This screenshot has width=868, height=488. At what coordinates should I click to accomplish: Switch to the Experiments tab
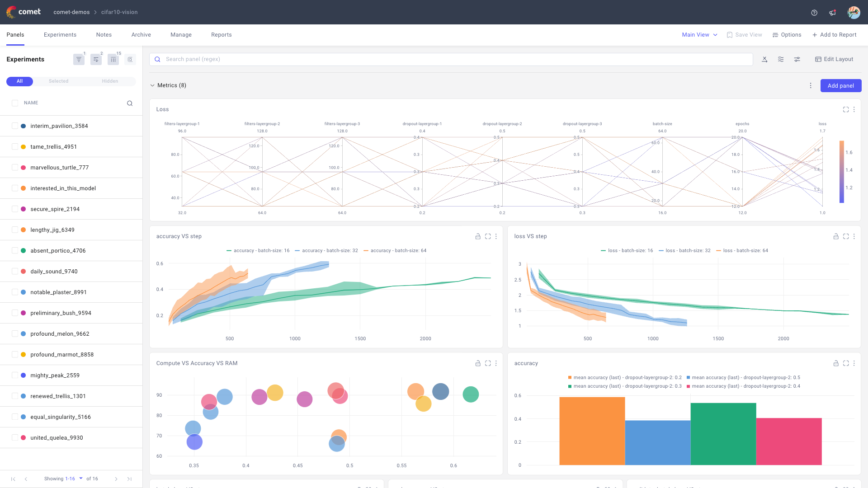coord(60,35)
